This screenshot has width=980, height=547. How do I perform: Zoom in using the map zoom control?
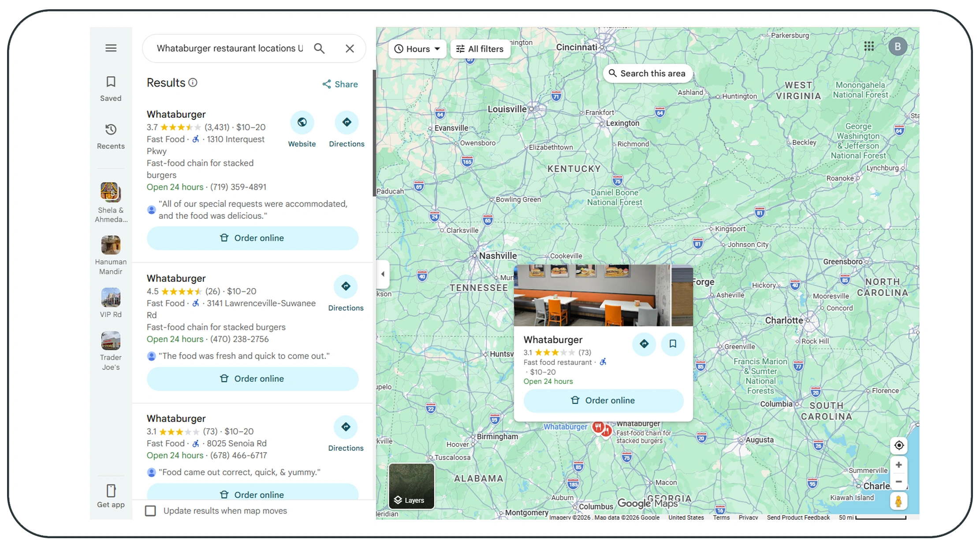[899, 464]
